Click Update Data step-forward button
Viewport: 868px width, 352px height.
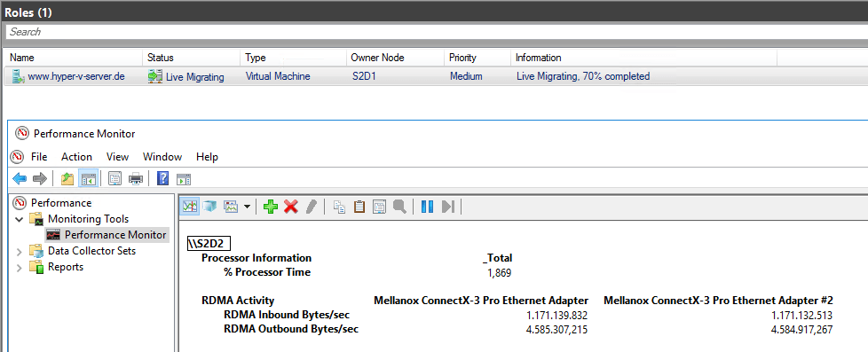click(448, 207)
